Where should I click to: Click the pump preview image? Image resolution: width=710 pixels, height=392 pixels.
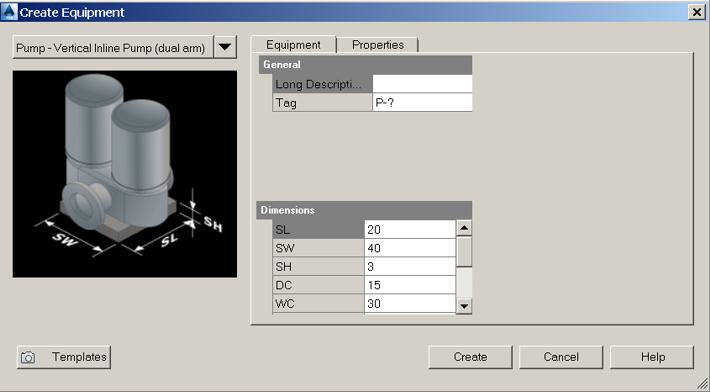click(x=125, y=174)
